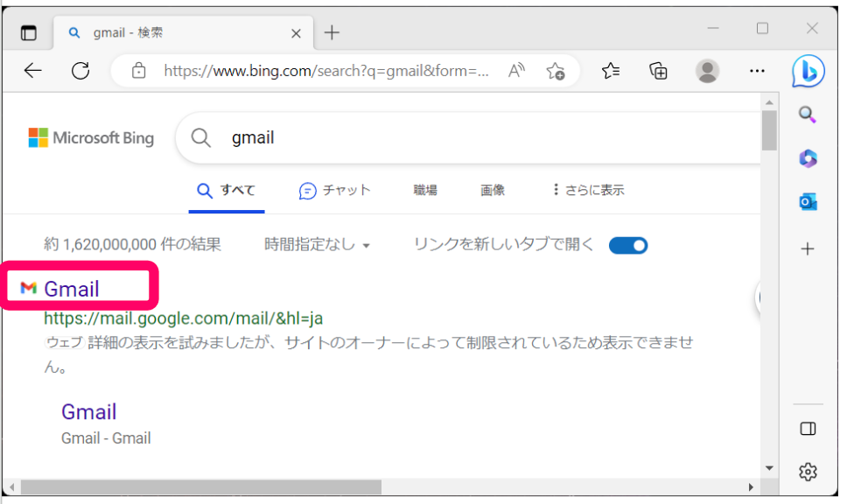Open a new browser tab
847x504 pixels.
click(332, 33)
